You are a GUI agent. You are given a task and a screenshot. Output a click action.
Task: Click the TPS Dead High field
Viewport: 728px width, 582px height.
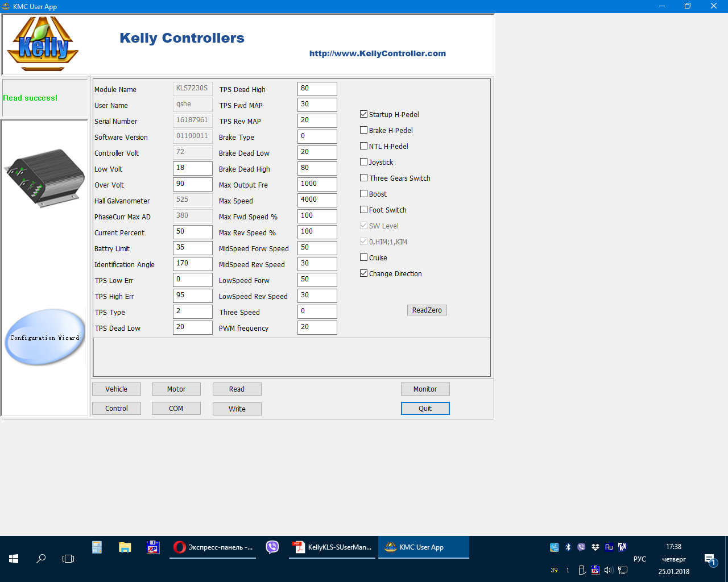(x=317, y=89)
